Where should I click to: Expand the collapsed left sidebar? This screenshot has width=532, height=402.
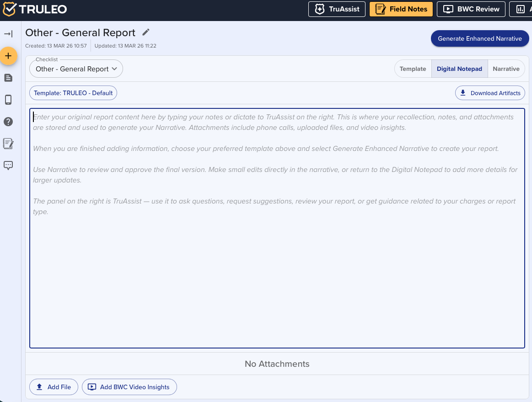[8, 34]
